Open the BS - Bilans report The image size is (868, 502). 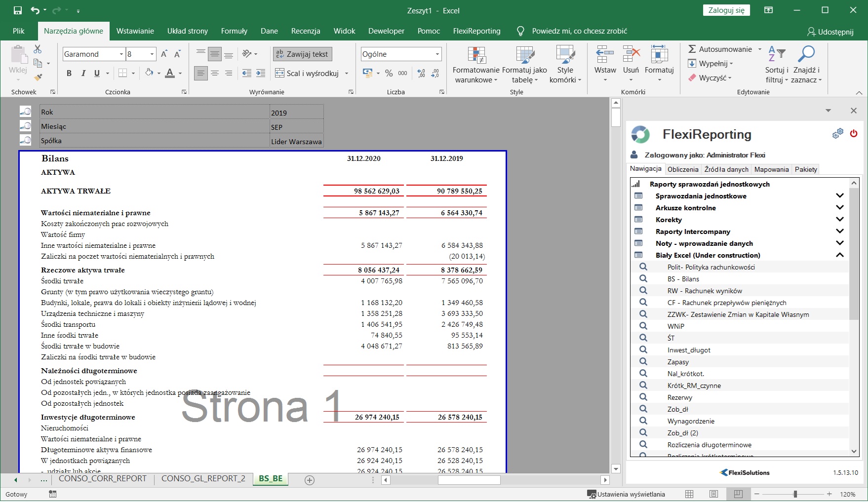[683, 279]
